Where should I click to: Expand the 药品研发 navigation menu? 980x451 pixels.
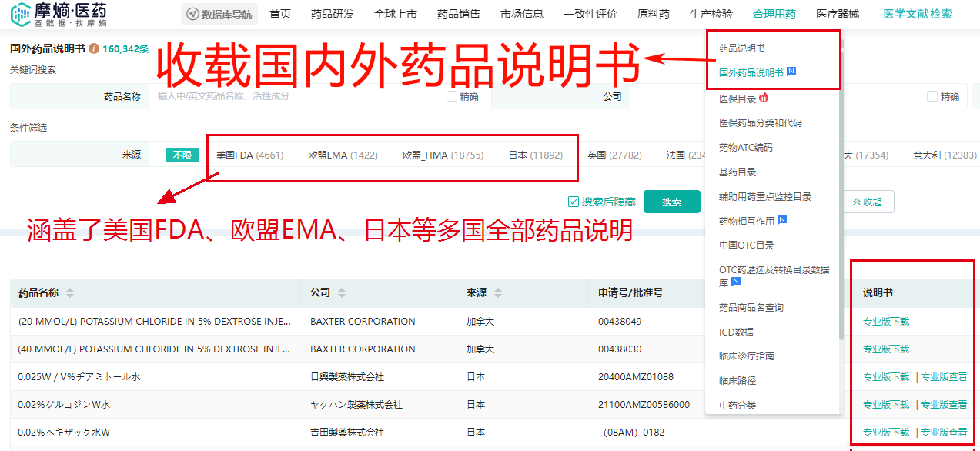tap(333, 14)
